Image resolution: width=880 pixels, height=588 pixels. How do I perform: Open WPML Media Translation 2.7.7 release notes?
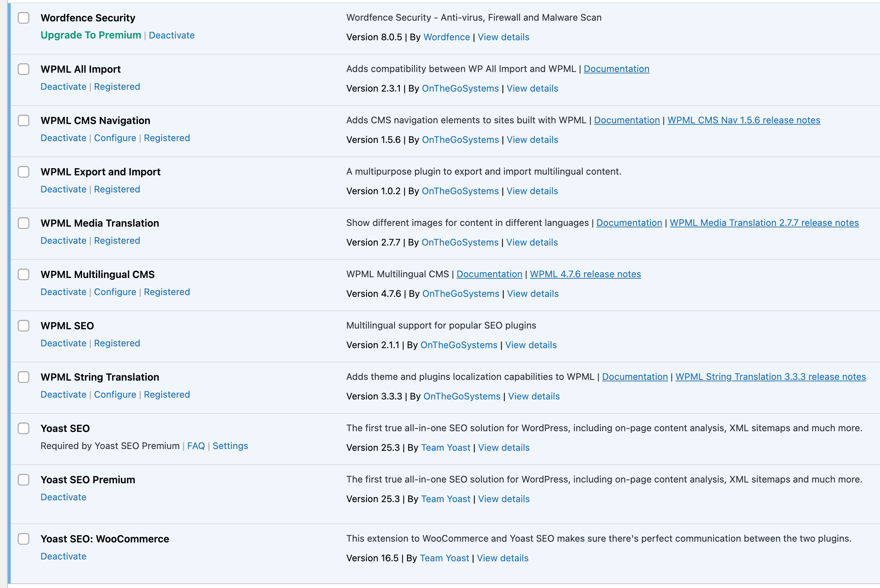[x=764, y=223]
